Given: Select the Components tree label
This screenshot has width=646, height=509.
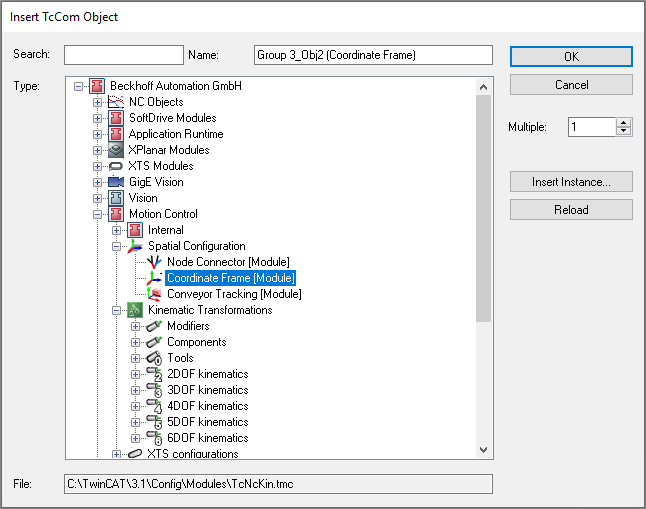Looking at the screenshot, I should click(197, 342).
